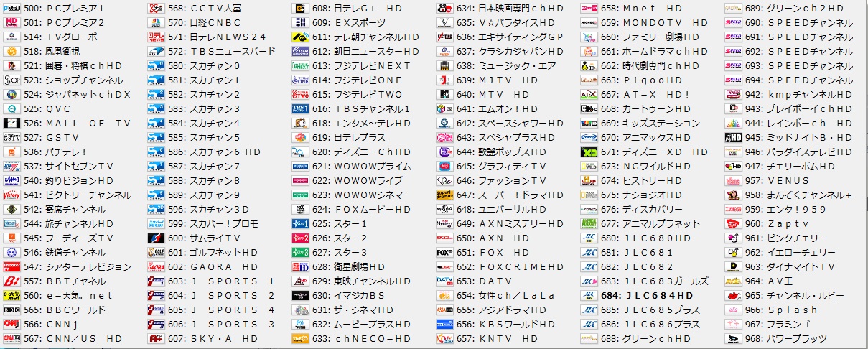Click the Star 1 logo beside スター1
This screenshot has height=349, width=868.
point(301,223)
